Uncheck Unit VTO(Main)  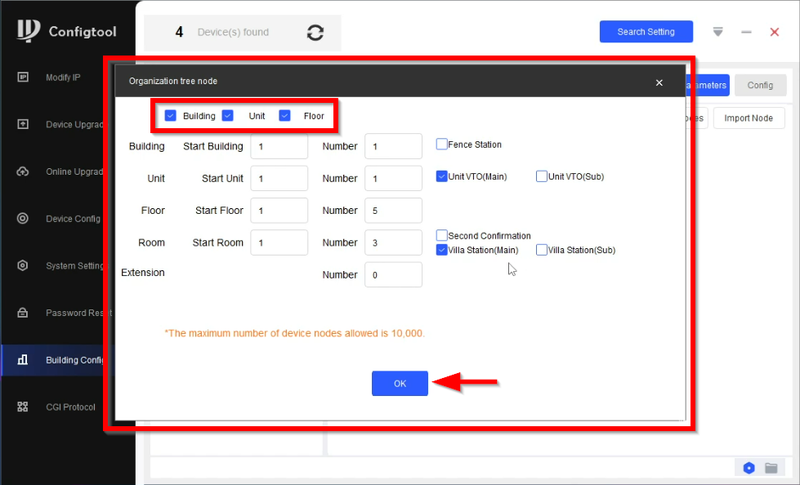pos(442,176)
